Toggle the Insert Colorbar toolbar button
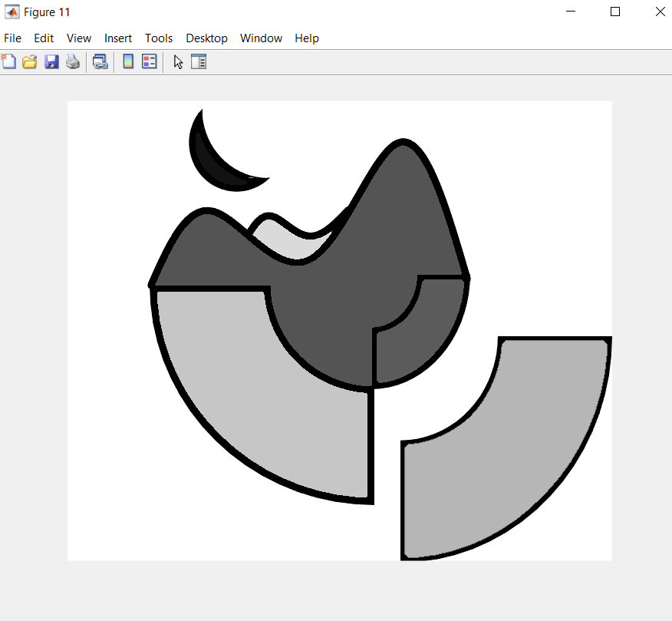Image resolution: width=672 pixels, height=621 pixels. pyautogui.click(x=127, y=61)
